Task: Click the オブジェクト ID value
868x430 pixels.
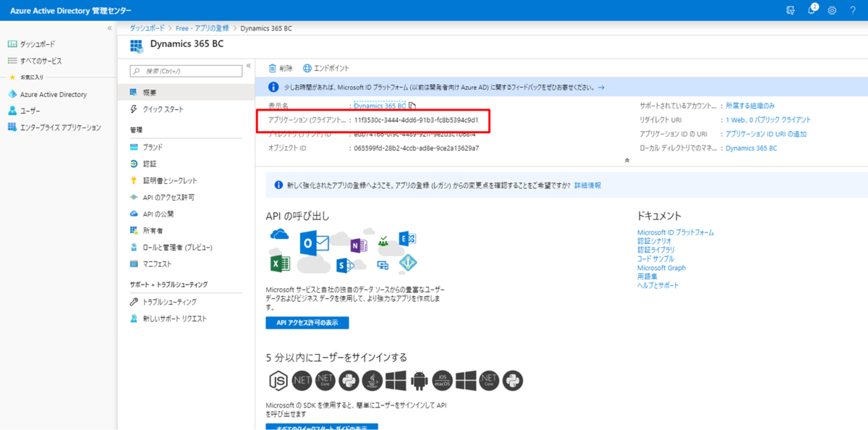Action: pyautogui.click(x=416, y=148)
